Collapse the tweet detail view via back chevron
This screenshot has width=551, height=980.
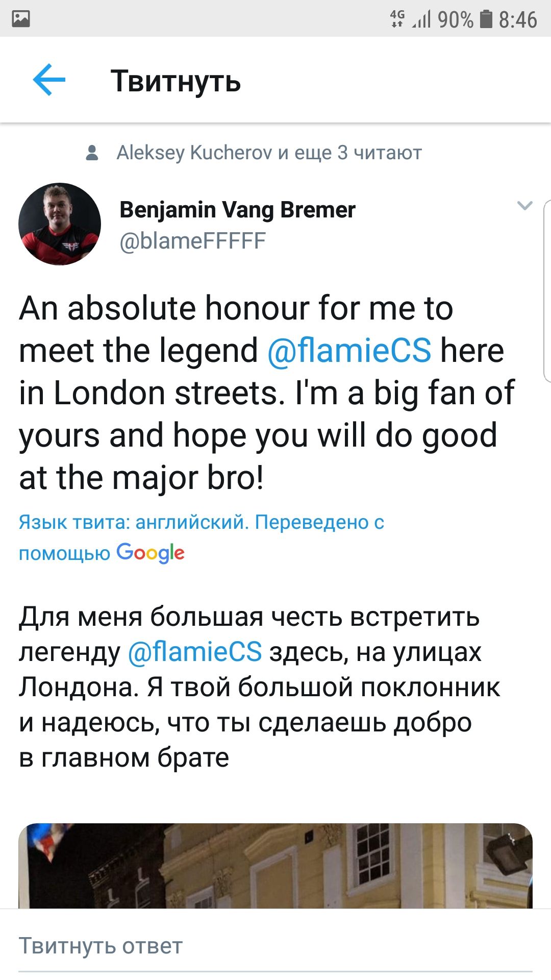[x=47, y=79]
